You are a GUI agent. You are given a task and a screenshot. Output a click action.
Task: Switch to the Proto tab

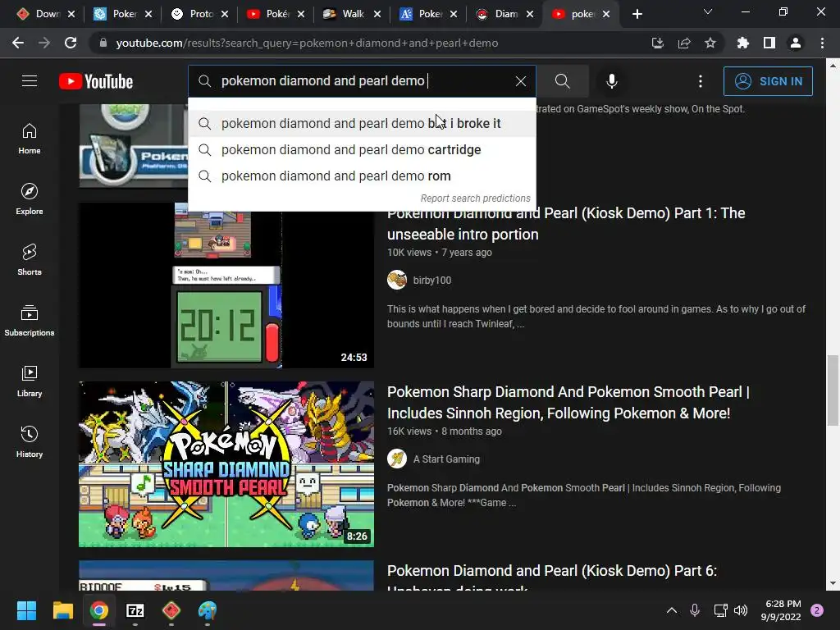(201, 14)
